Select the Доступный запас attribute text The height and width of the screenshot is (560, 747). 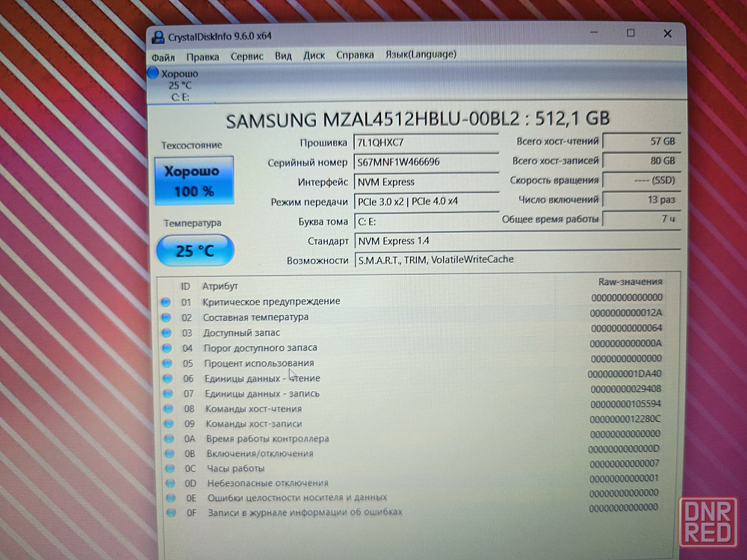(x=241, y=332)
